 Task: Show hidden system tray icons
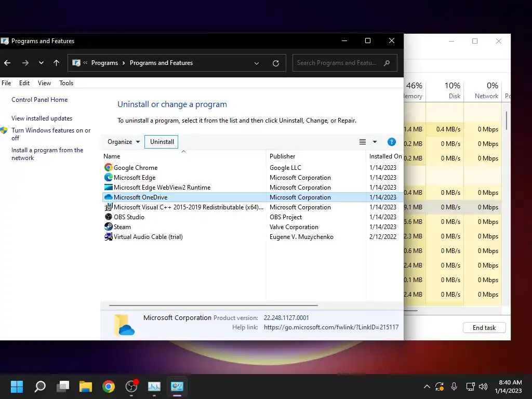pos(427,387)
